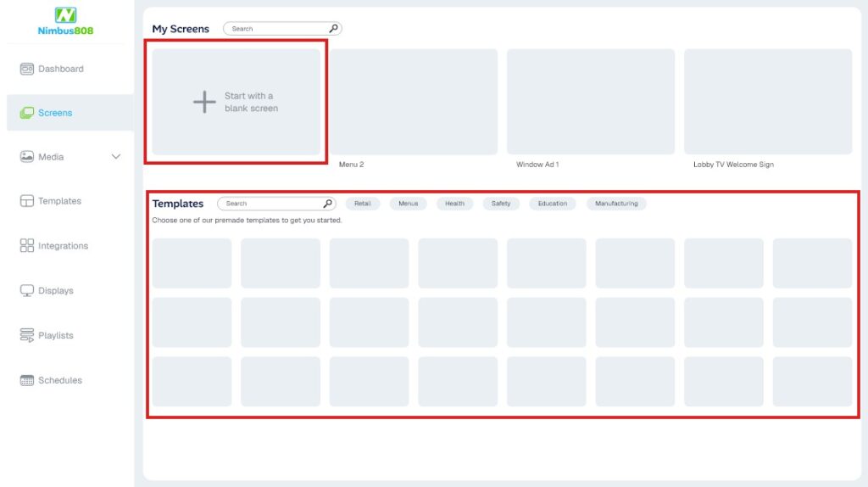
Task: Start with a blank screen
Action: point(236,102)
